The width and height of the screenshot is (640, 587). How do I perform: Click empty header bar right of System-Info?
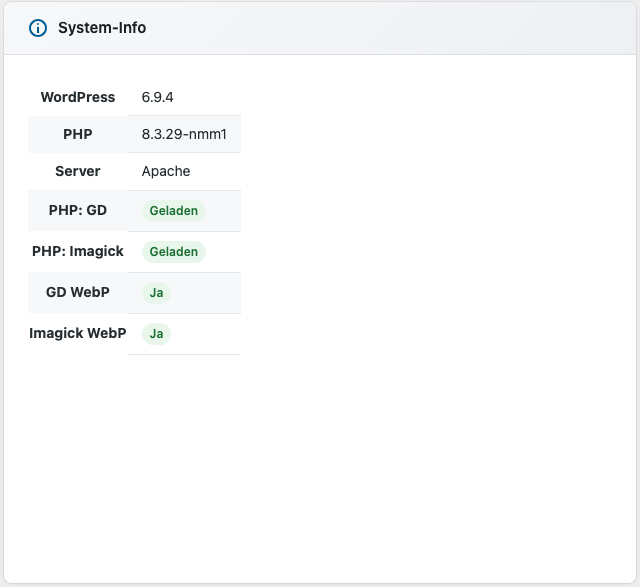click(400, 28)
